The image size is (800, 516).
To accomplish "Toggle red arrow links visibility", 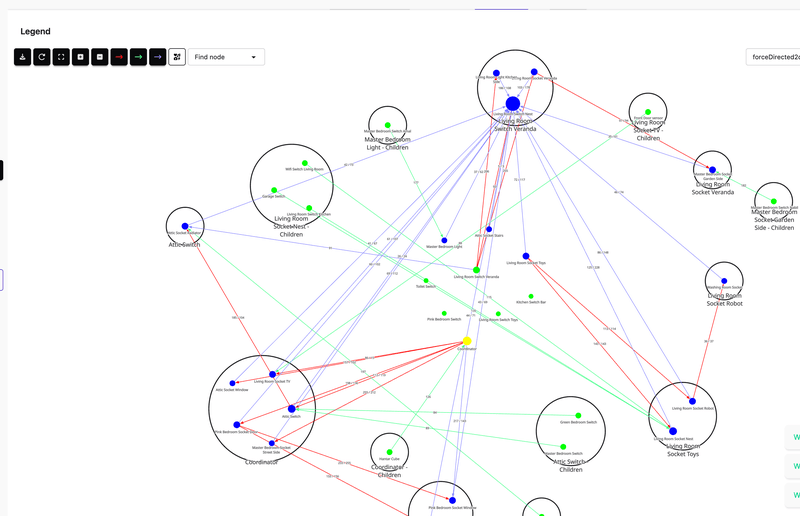I will click(x=119, y=57).
